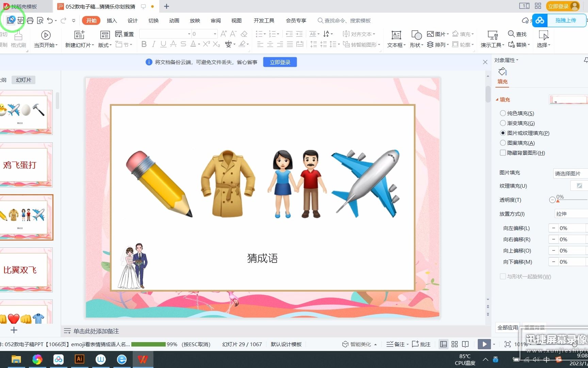Click the orange Login button in title bar
The height and width of the screenshot is (368, 588).
pyautogui.click(x=562, y=6)
